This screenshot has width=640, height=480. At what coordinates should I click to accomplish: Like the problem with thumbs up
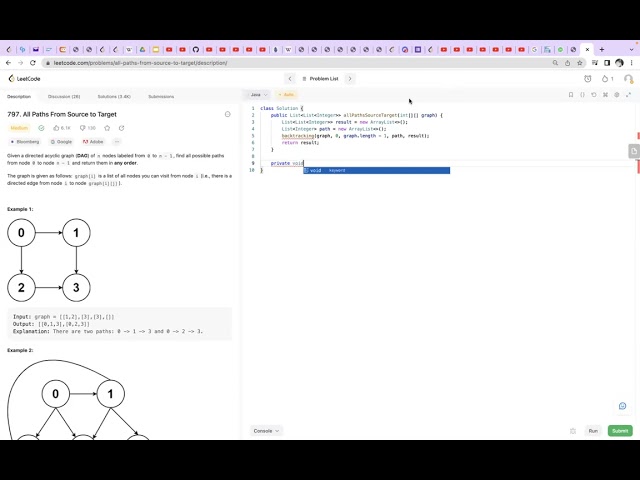[x=57, y=128]
